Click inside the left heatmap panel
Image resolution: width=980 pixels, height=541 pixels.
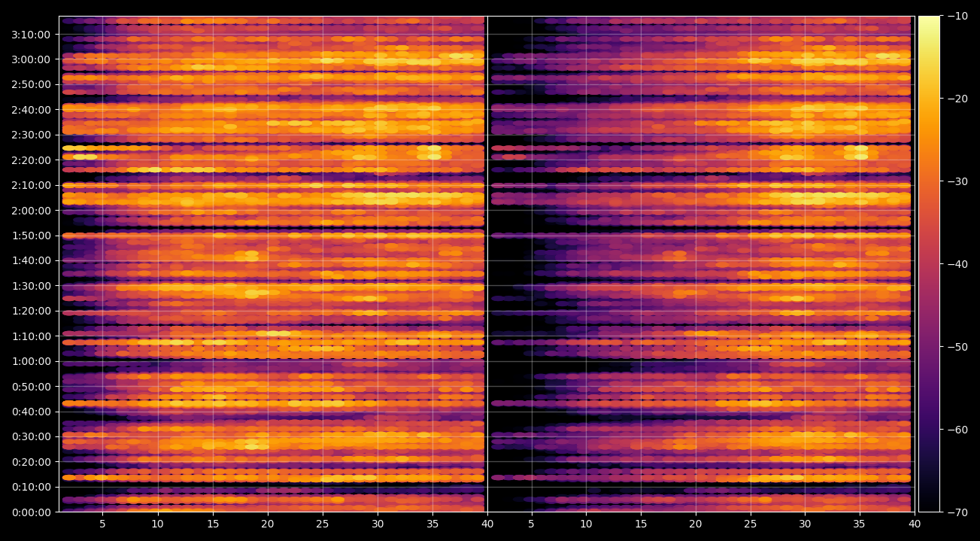point(272,263)
